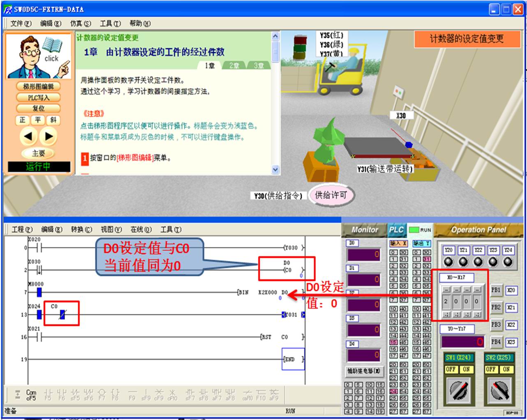This screenshot has height=420, width=527.
Task: Click the F5 normally-open contact tool
Action: pos(48,394)
